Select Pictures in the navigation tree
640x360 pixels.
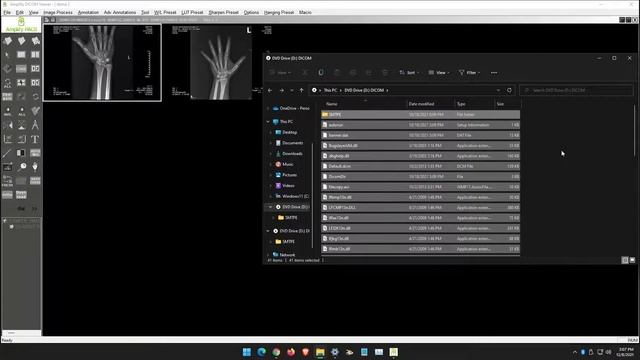(289, 175)
